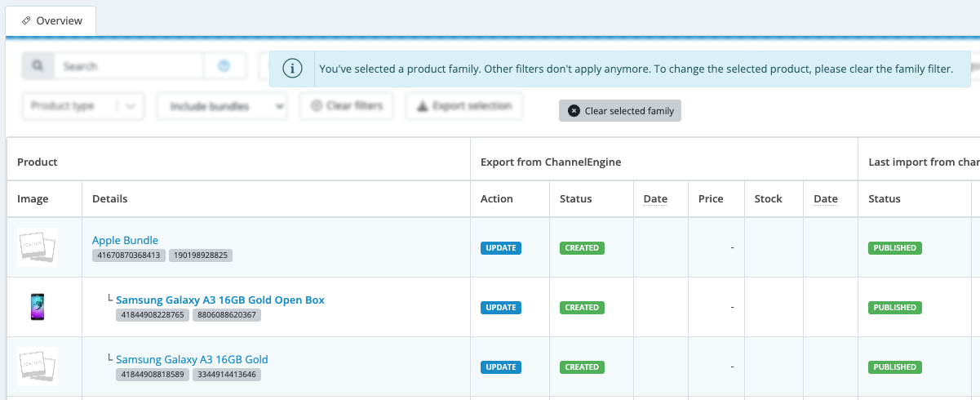Click the Export selection button
The height and width of the screenshot is (400, 980).
(464, 106)
